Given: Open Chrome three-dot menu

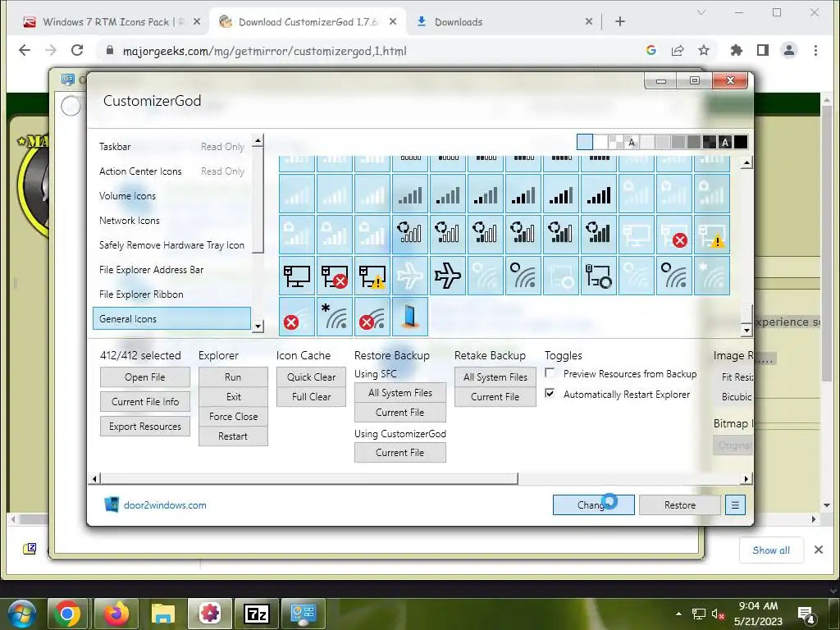Looking at the screenshot, I should [x=815, y=50].
